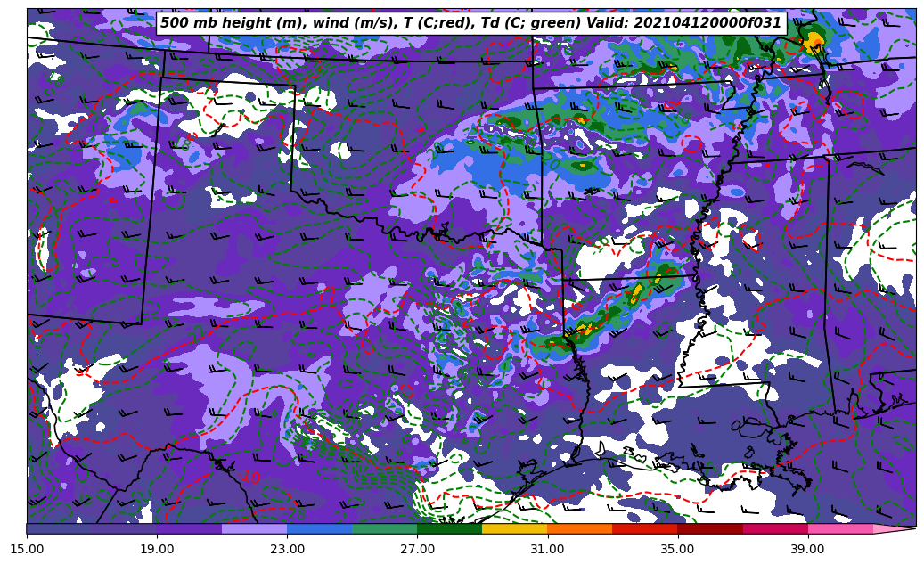The image size is (924, 564).
Task: Select the bright red colorbar segment before 35.00
Action: click(645, 528)
